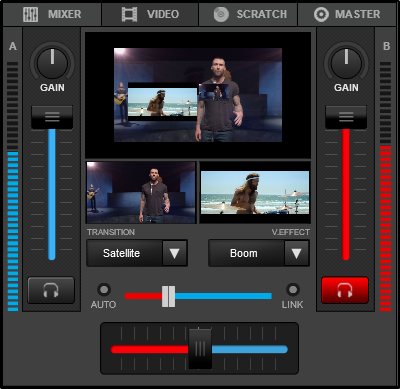Open the Boom video effect dropdown arrow
The width and height of the screenshot is (400, 389).
click(297, 253)
